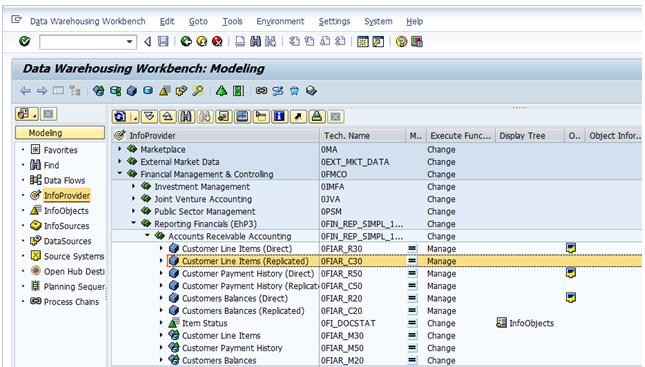
Task: Click the Save diskette icon
Action: (x=163, y=42)
